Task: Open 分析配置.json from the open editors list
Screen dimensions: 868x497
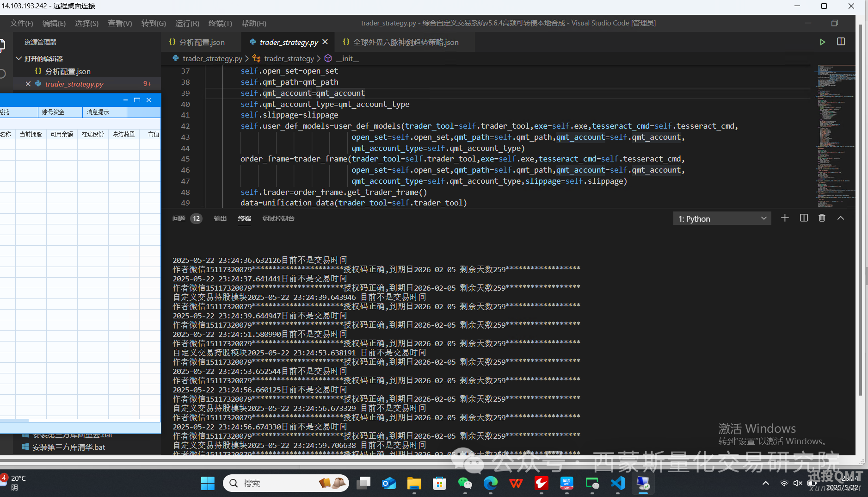Action: (x=68, y=71)
